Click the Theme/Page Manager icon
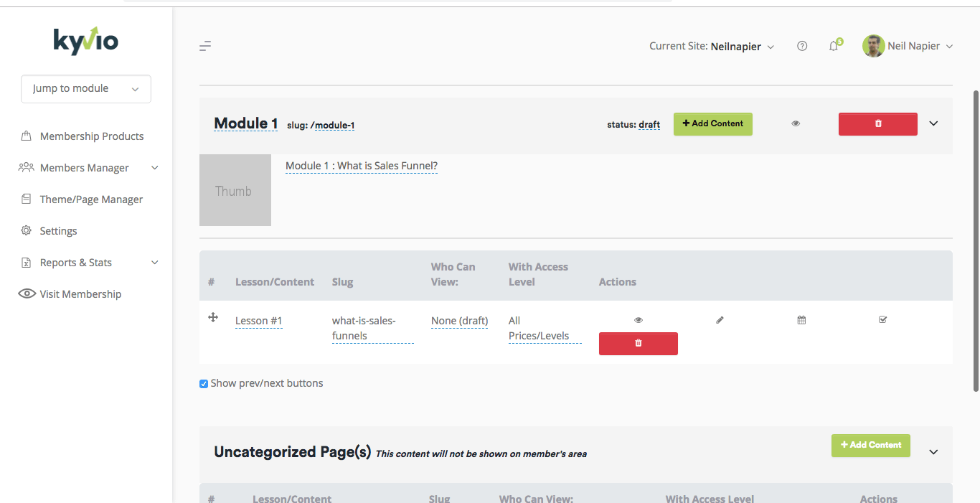The height and width of the screenshot is (503, 980). [x=27, y=199]
